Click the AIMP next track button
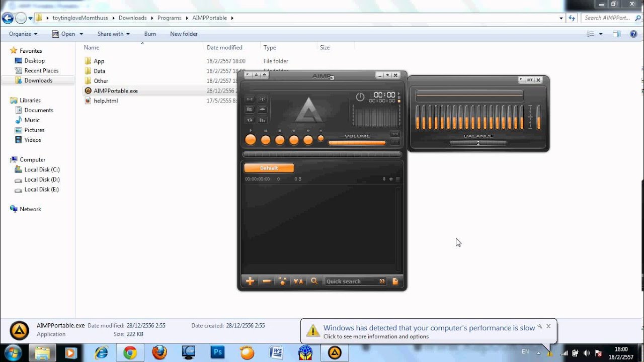644x362 pixels. tap(308, 140)
